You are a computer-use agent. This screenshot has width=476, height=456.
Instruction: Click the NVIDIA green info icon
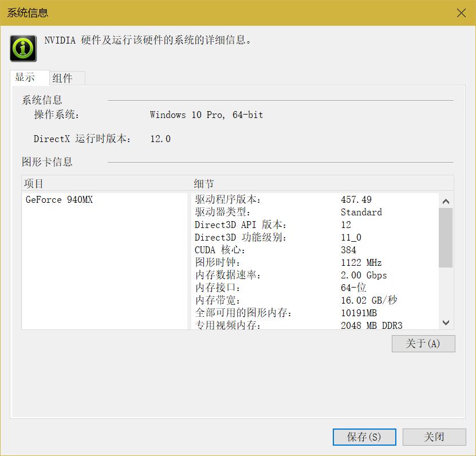23,48
